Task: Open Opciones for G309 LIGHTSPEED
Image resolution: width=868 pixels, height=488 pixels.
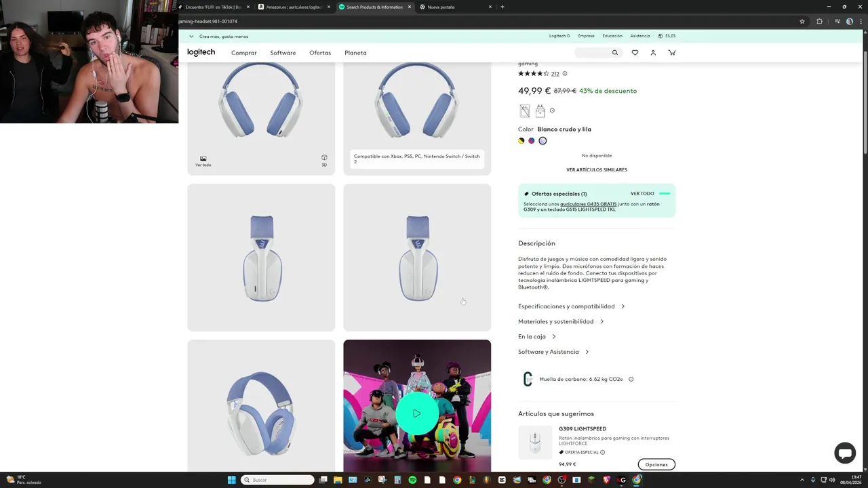Action: click(x=656, y=464)
